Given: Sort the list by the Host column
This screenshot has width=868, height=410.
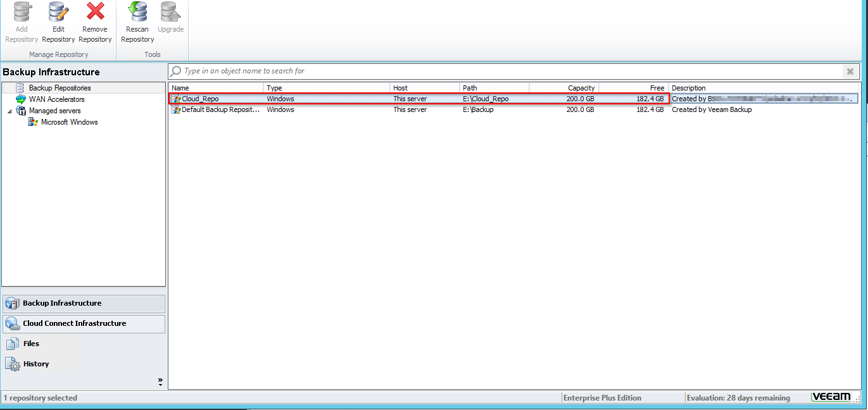Looking at the screenshot, I should click(425, 88).
